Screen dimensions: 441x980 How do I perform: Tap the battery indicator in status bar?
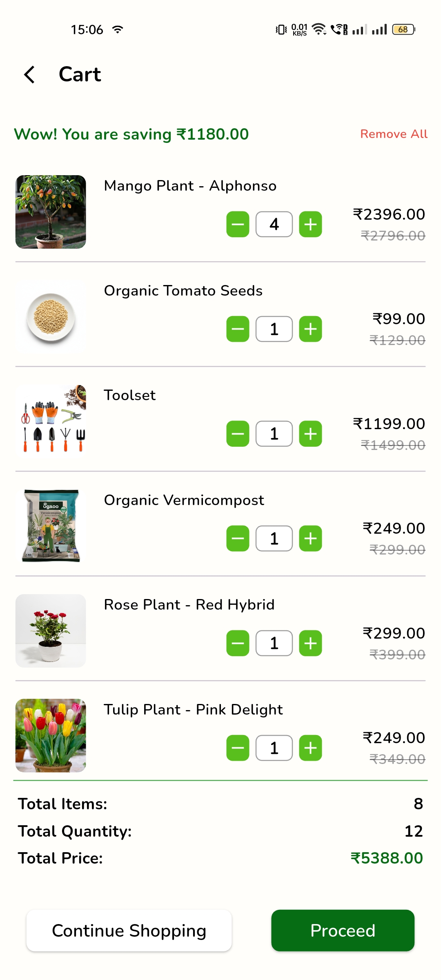pyautogui.click(x=403, y=29)
